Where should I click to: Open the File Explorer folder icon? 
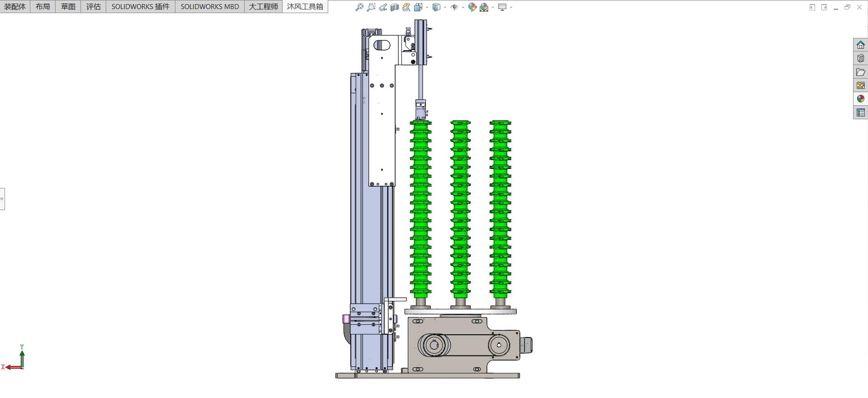pyautogui.click(x=861, y=72)
